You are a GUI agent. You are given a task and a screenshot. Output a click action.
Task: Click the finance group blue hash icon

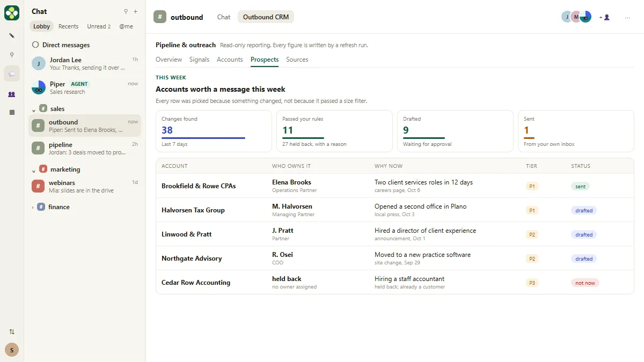coord(41,206)
